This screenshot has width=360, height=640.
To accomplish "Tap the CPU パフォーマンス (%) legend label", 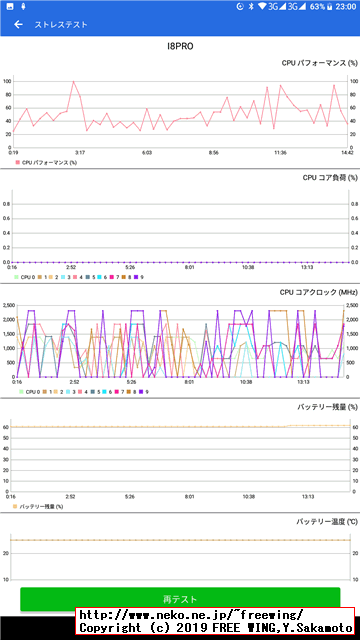I will pos(49,162).
